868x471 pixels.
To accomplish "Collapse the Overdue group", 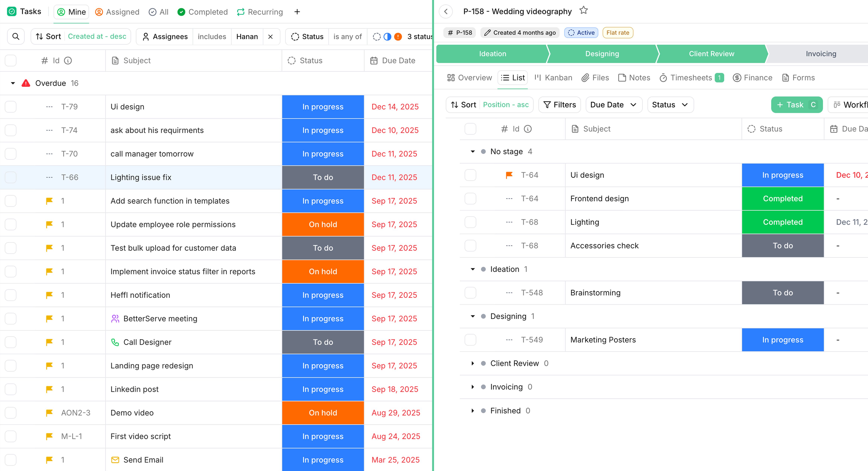I will click(x=13, y=83).
